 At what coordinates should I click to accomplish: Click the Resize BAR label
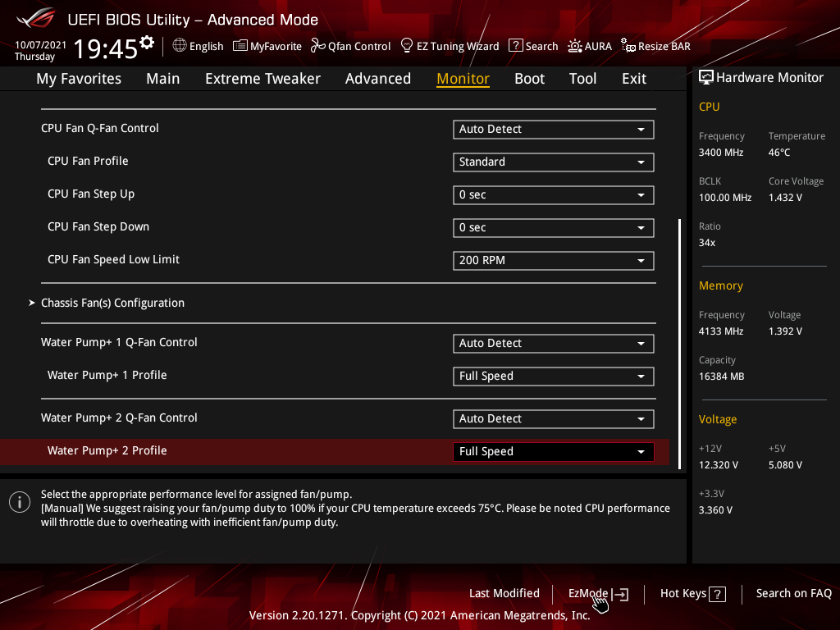click(664, 46)
